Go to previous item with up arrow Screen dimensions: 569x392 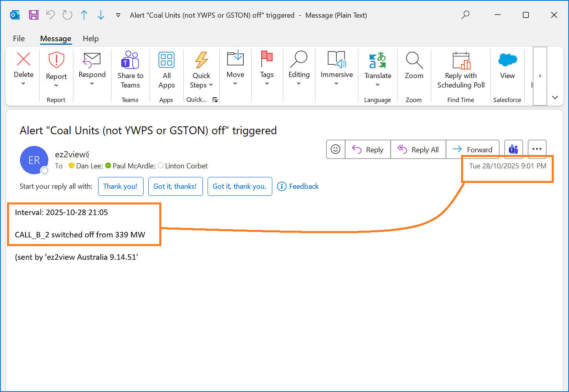click(84, 15)
